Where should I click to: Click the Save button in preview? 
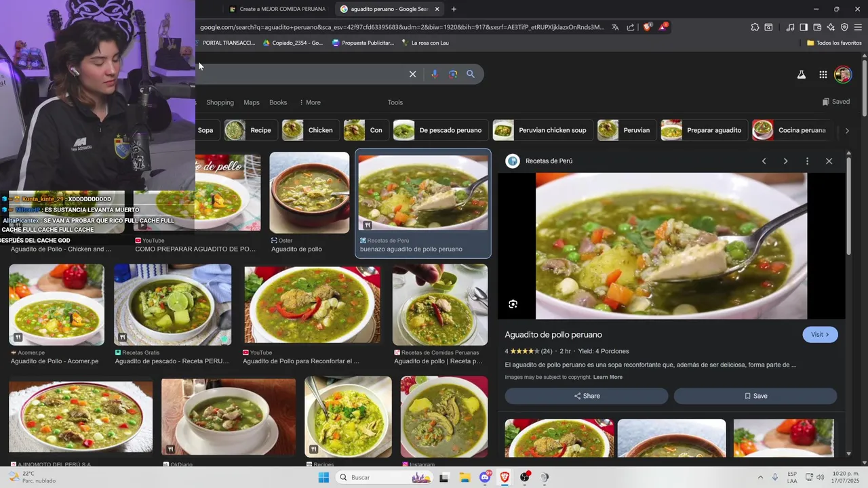pos(755,396)
